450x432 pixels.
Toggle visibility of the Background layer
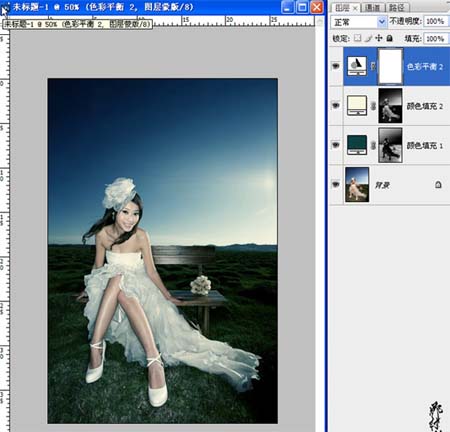[x=336, y=184]
